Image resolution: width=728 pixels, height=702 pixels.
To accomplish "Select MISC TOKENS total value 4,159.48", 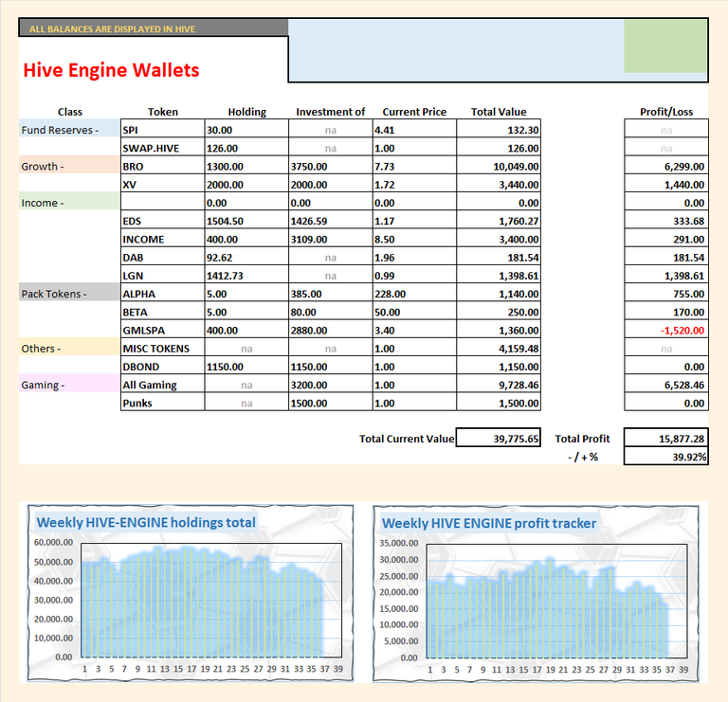I will click(499, 349).
